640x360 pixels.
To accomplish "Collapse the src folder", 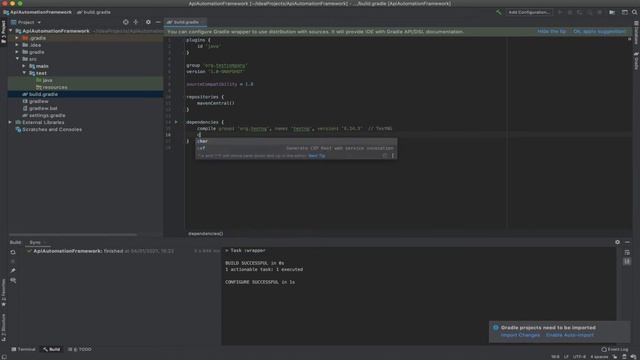I will [x=17, y=59].
